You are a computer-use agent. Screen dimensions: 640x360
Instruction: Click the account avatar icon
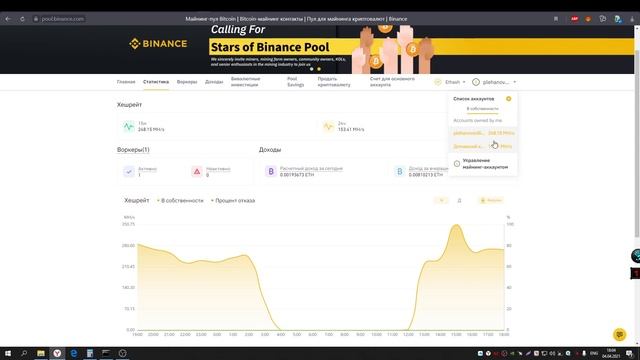pos(476,82)
